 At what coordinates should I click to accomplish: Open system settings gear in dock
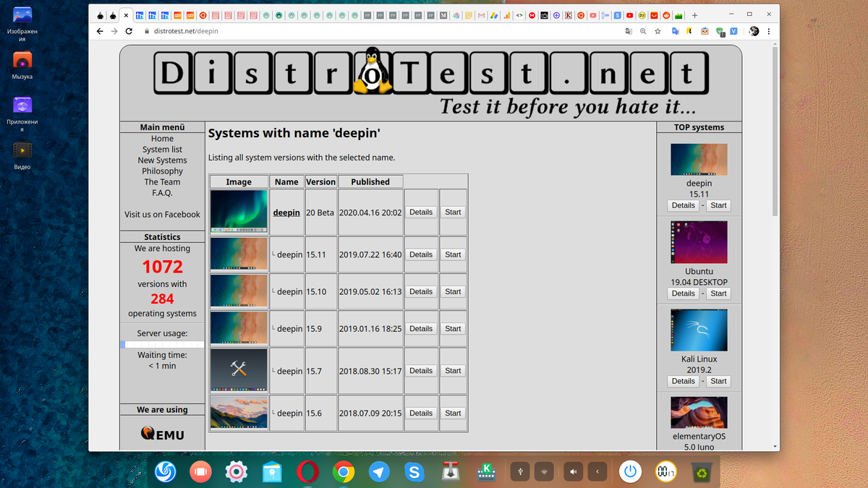pos(237,472)
